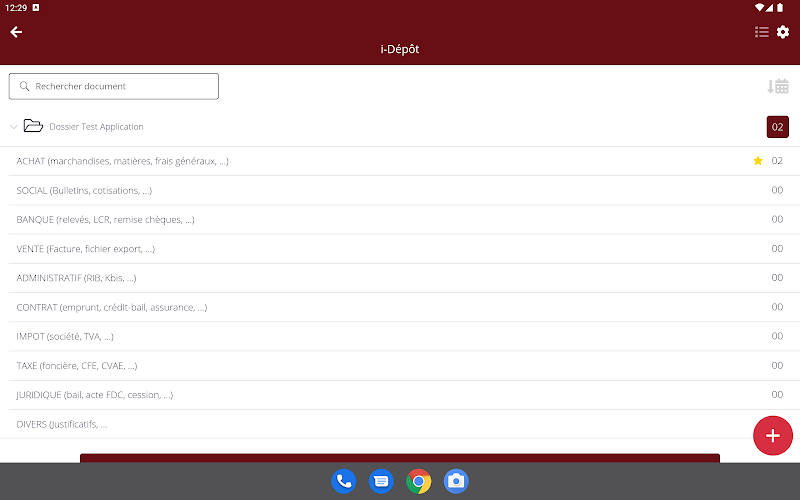This screenshot has width=800, height=500.
Task: Open the Messages app in dock
Action: pos(381,481)
